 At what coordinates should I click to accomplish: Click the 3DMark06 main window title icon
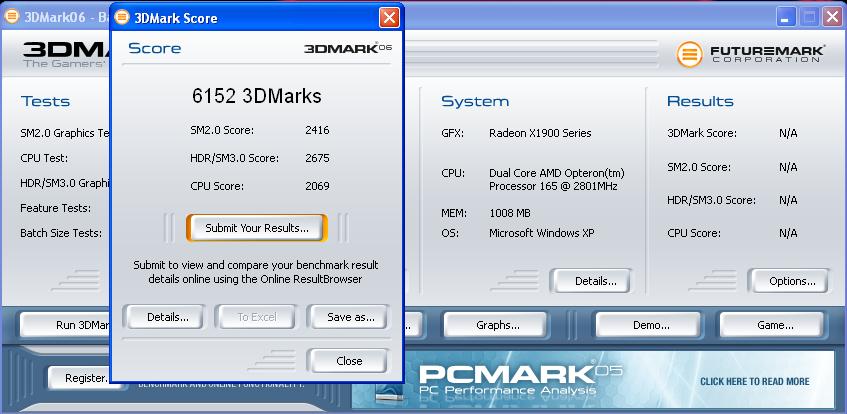tap(12, 17)
